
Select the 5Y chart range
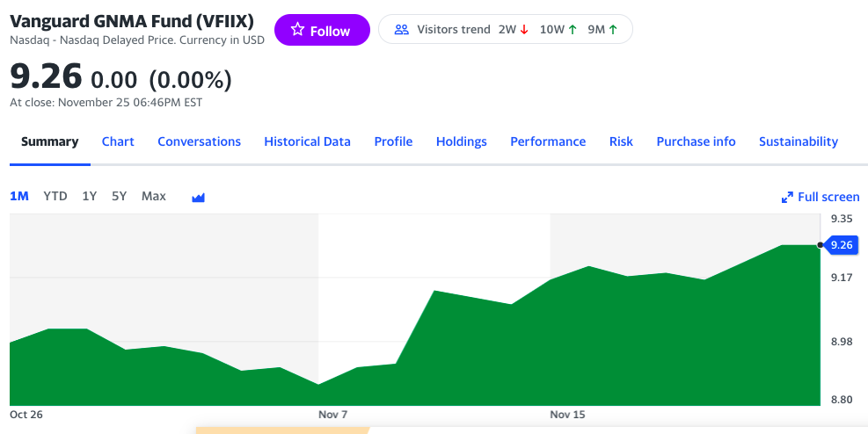[x=119, y=196]
